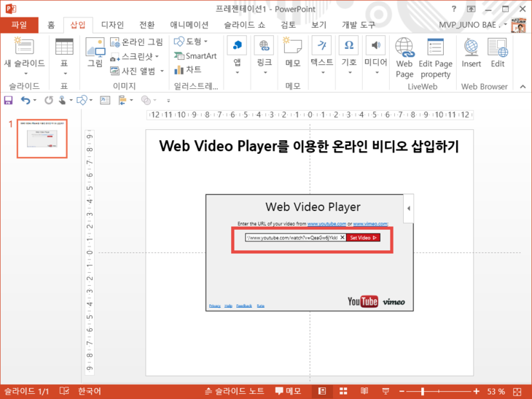Insert a Comment (메모) from ribbon
532x399 pixels.
(292, 46)
